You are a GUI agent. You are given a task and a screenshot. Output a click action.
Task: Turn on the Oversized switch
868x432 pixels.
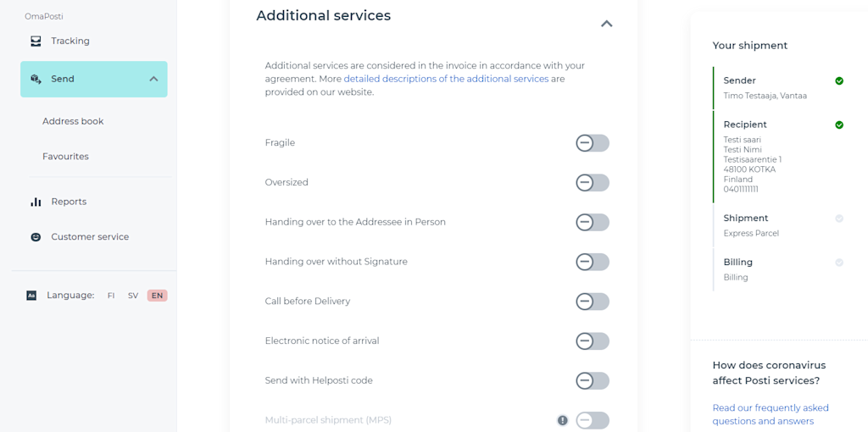point(593,182)
